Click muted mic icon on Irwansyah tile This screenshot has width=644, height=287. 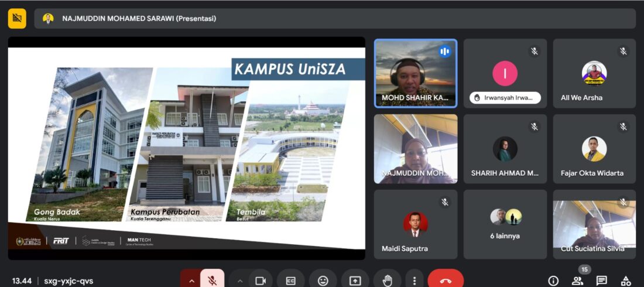click(x=534, y=52)
